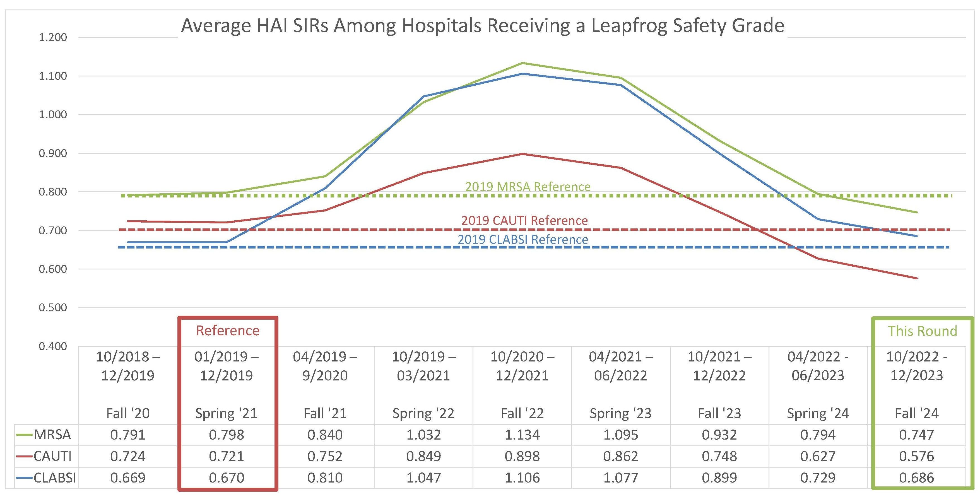
Task: Click CLABSI value 1.047 for Spring '22
Action: click(x=423, y=478)
